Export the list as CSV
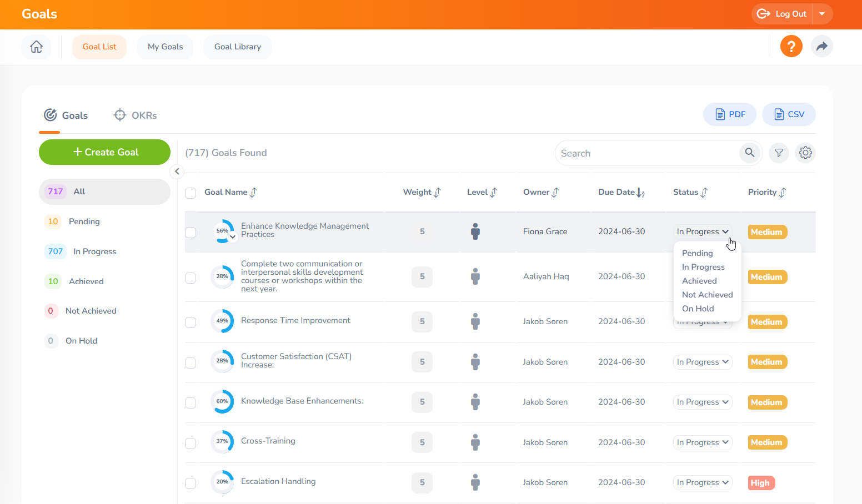Viewport: 862px width, 504px height. click(x=789, y=114)
